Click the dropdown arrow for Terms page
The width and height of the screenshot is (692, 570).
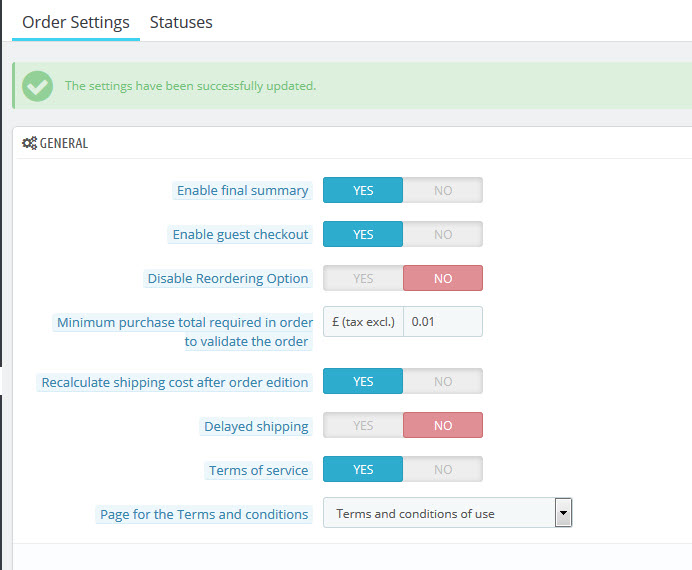(563, 514)
